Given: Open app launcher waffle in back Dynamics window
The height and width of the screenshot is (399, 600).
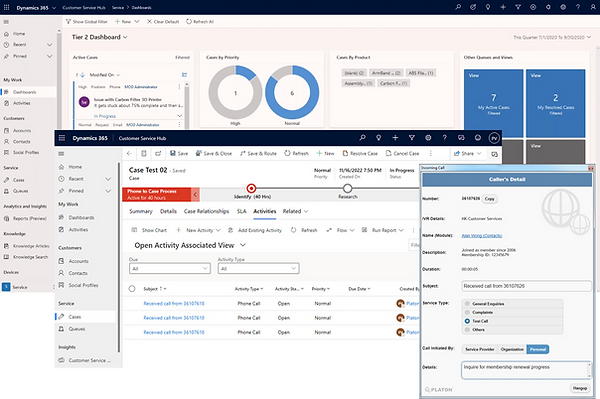Looking at the screenshot, I should coord(7,7).
